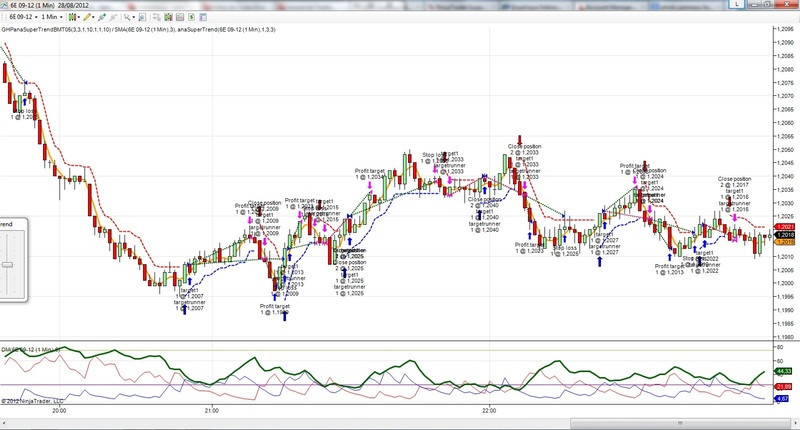Click the green 44.33 indicator value marker

coord(784,371)
